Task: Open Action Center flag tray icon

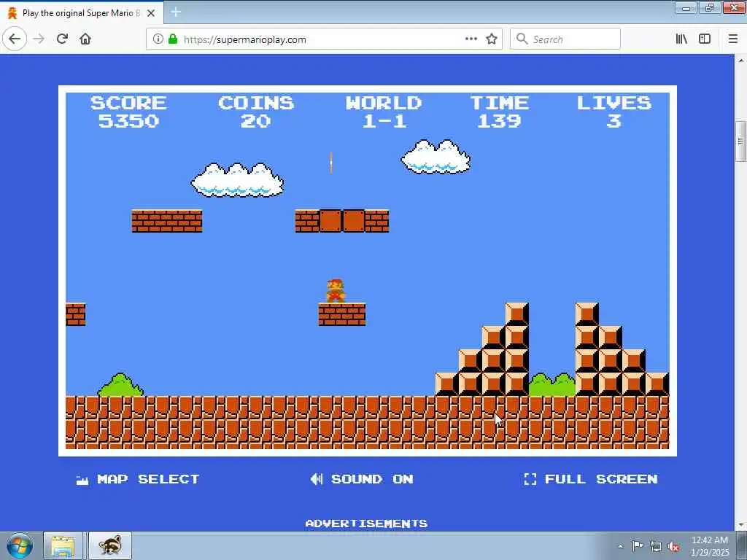Action: pyautogui.click(x=638, y=546)
